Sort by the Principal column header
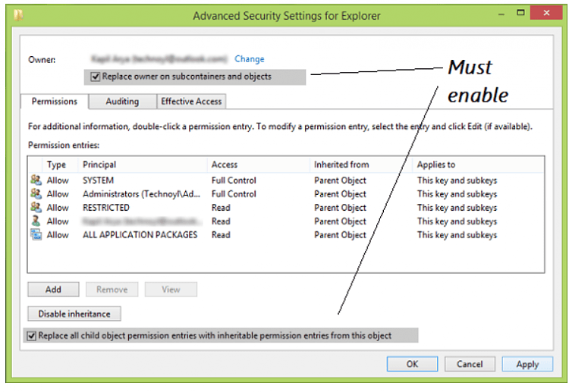The width and height of the screenshot is (569, 392). point(143,165)
